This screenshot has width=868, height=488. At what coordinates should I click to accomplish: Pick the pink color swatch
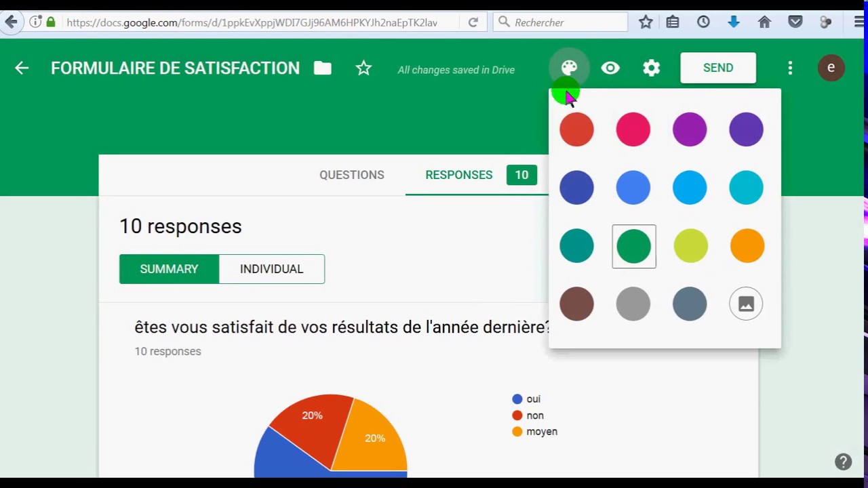[633, 129]
